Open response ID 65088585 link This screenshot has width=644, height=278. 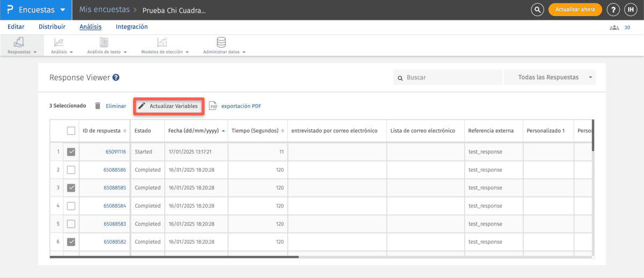[x=115, y=188]
